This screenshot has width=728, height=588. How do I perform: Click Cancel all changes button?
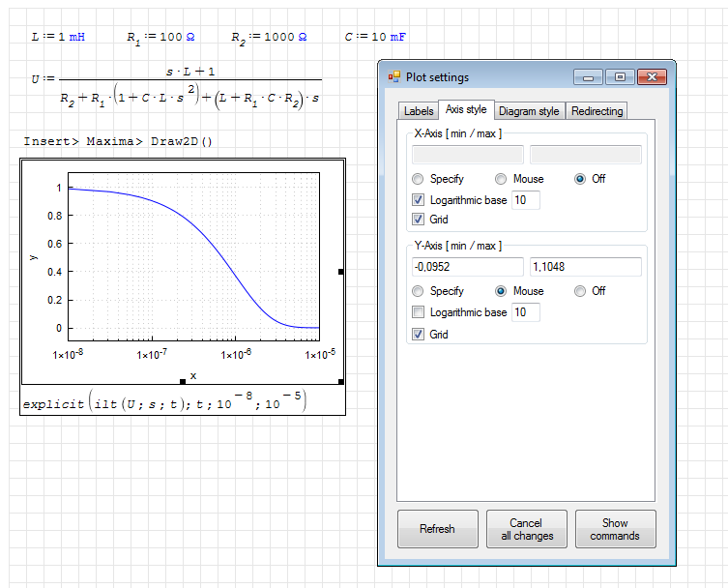(x=526, y=529)
